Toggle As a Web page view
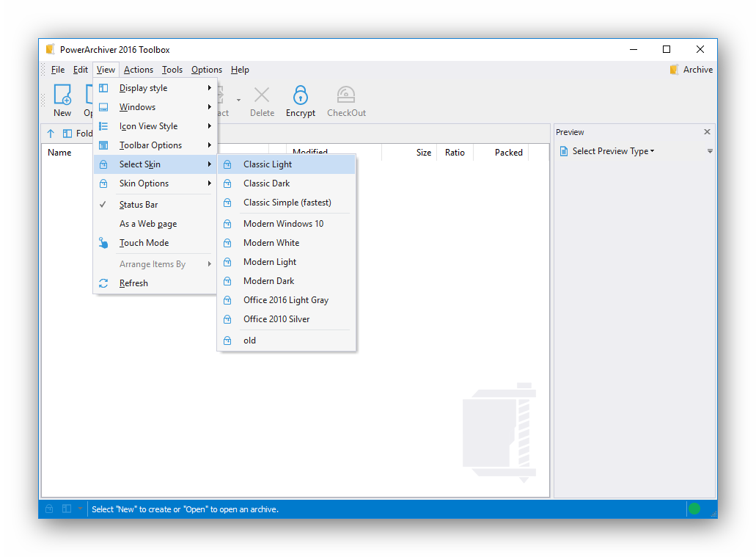Screen dimensions: 756x557 pyautogui.click(x=154, y=224)
